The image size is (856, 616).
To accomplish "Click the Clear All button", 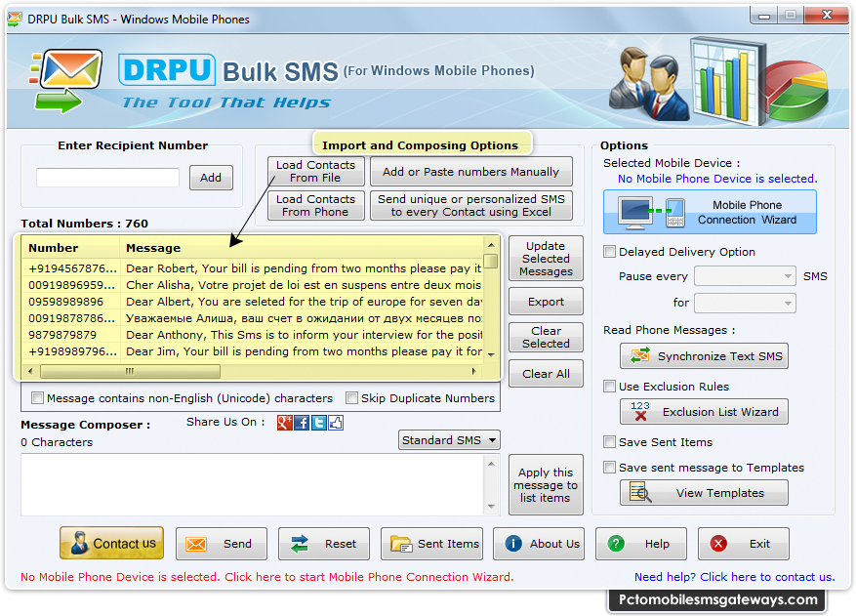I will click(x=546, y=374).
